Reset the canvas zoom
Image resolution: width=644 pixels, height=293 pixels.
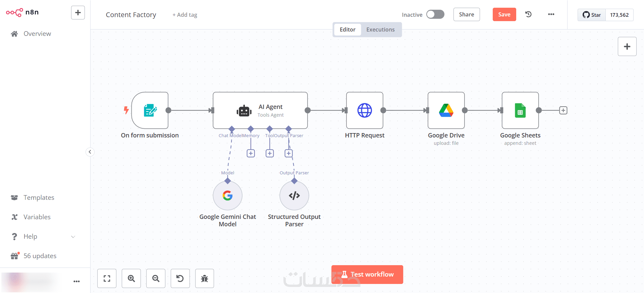coord(180,278)
